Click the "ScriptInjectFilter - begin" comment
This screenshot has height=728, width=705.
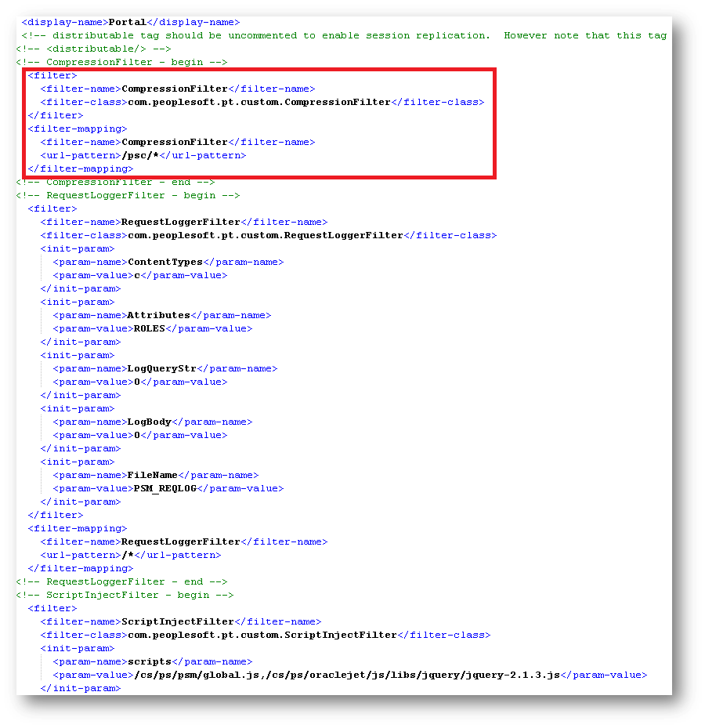click(x=125, y=596)
